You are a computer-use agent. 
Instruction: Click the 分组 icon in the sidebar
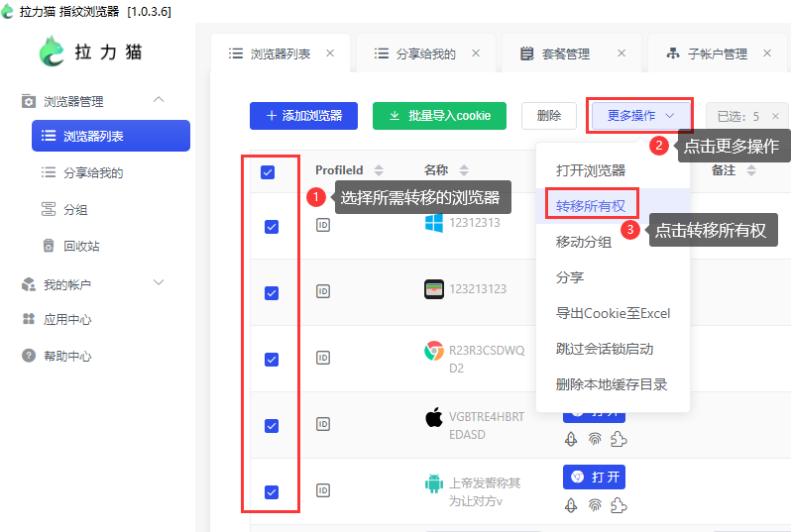point(49,209)
